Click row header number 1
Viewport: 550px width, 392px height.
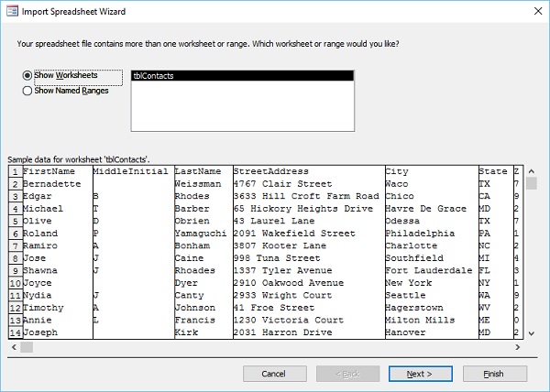[x=15, y=171]
